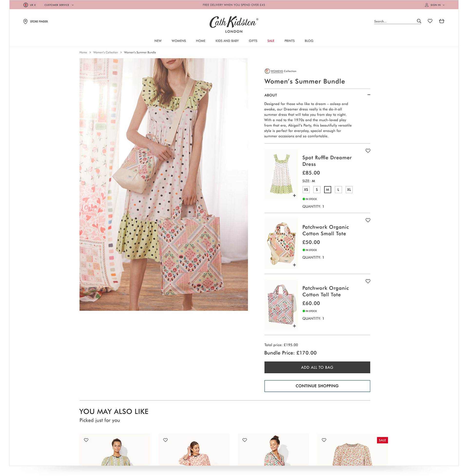This screenshot has width=468, height=476.
Task: Click the plus icon on the dress thumbnail
Action: tap(294, 196)
